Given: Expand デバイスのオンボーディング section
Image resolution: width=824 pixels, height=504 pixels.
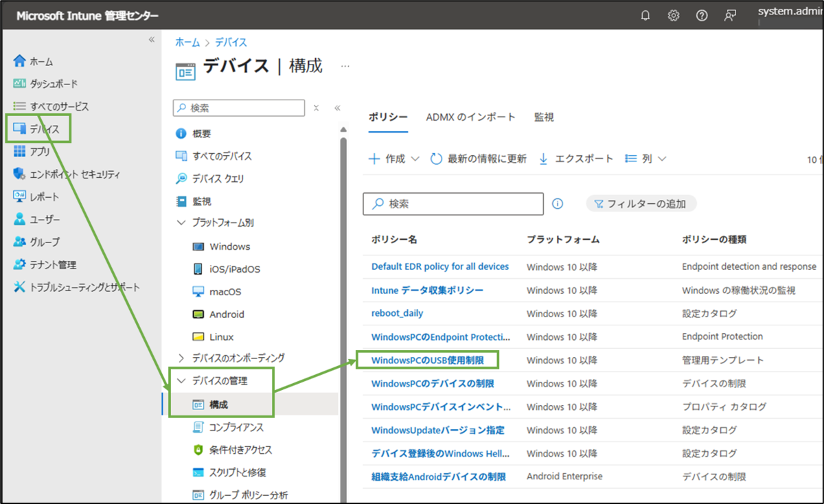Looking at the screenshot, I should (181, 358).
